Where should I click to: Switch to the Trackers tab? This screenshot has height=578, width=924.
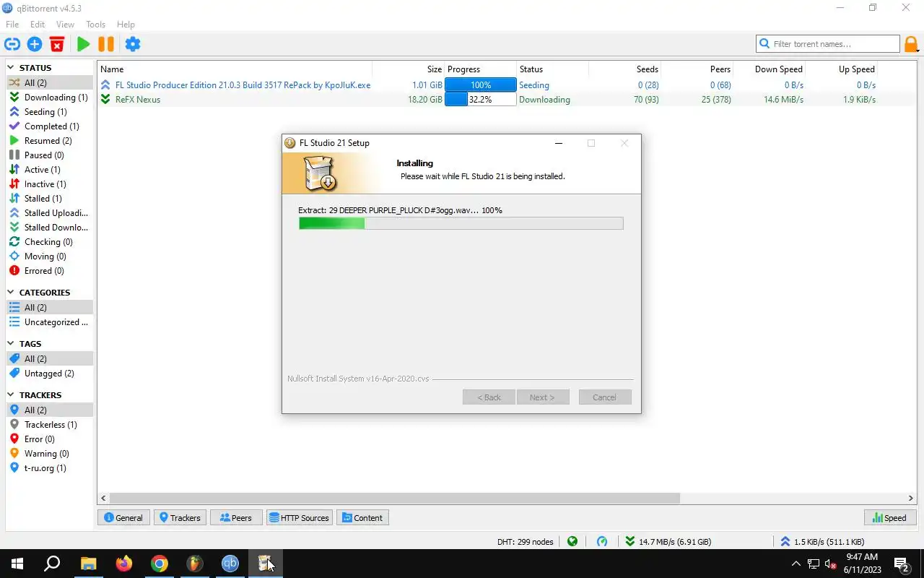180,518
